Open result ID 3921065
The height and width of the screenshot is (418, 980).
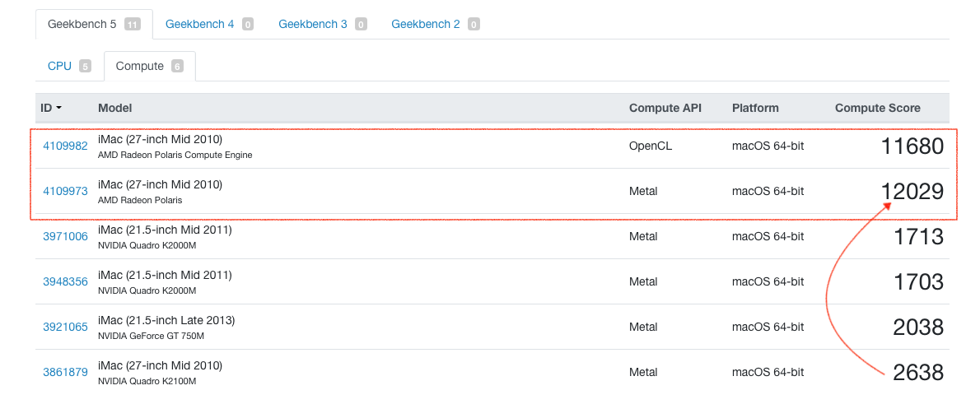point(65,327)
